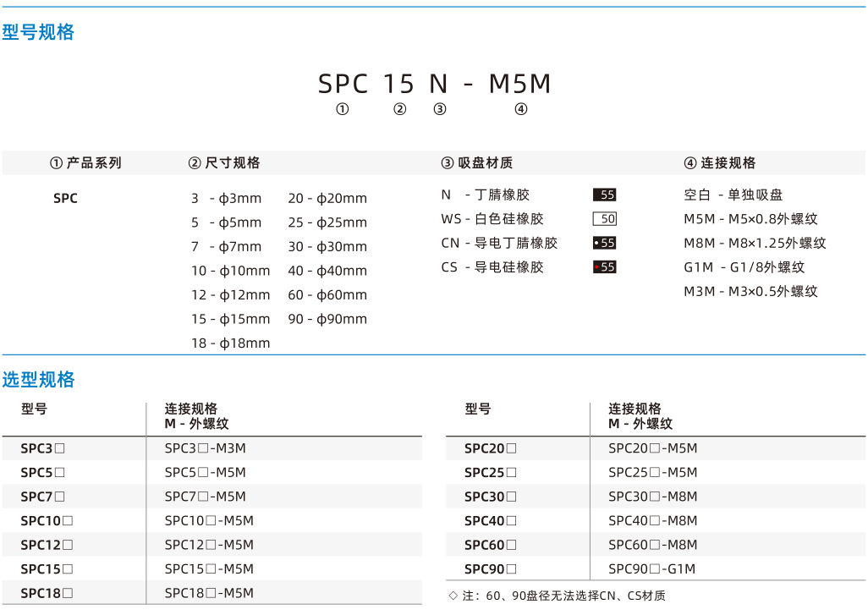
Task: Select the connection entry M8M - M8×1.25外螺纹
Action: [755, 243]
